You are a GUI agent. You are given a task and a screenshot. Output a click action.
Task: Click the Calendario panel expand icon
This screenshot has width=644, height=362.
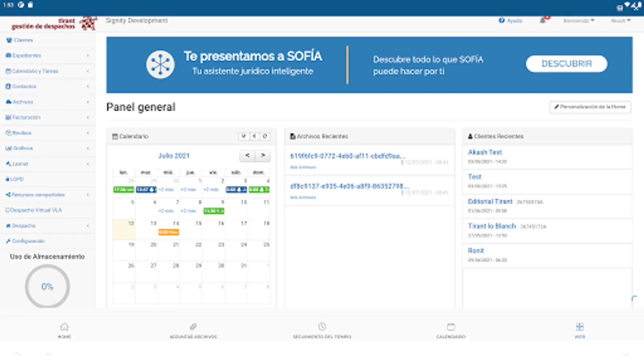click(244, 136)
